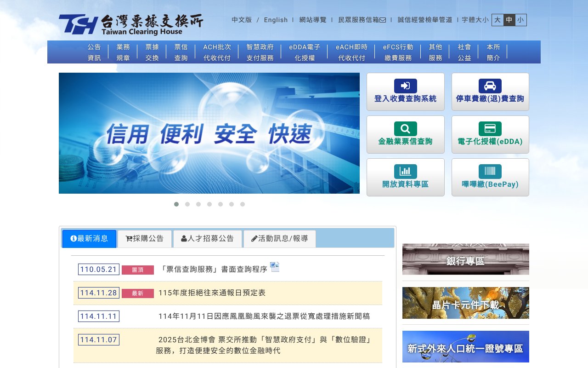
Task: Open 民眾服務信箱 envelope icon
Action: 384,20
